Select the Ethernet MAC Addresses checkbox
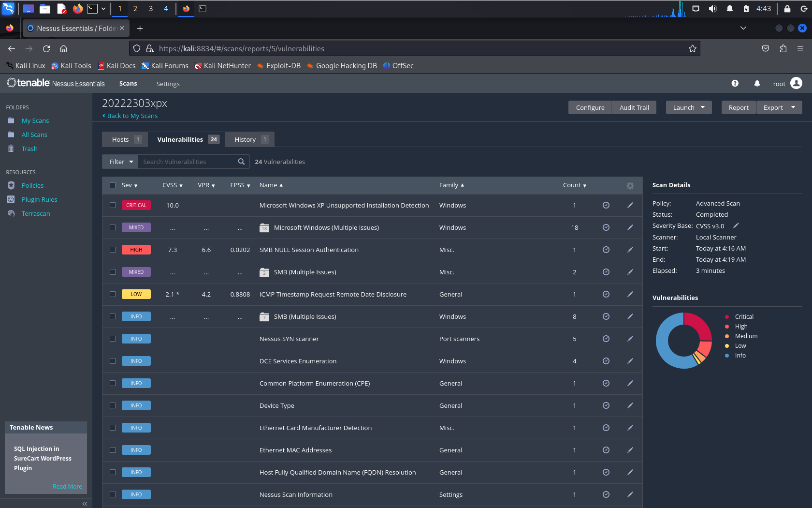 (113, 450)
